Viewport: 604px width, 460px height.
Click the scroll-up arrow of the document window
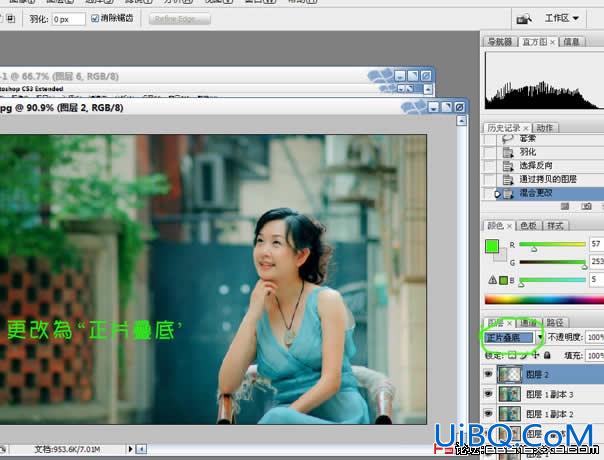click(461, 121)
